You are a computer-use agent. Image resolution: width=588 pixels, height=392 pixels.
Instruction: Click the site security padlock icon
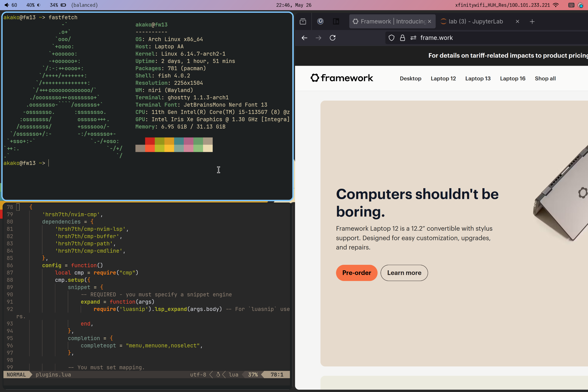402,38
